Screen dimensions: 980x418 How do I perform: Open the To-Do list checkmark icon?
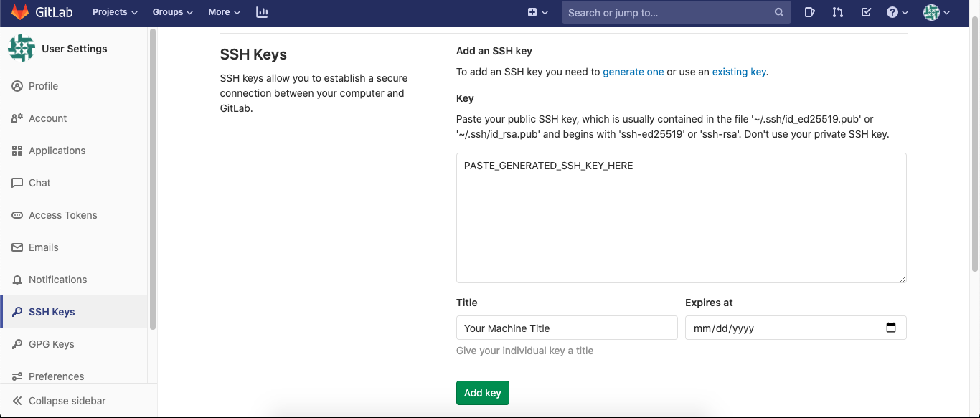tap(866, 12)
